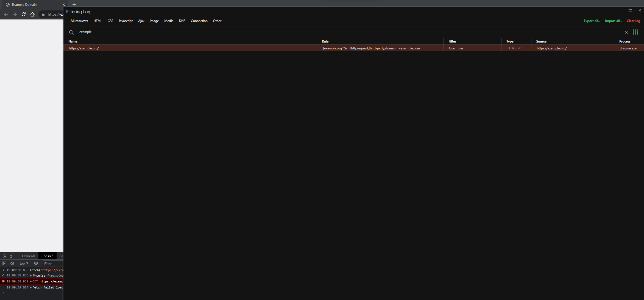Click the search magnifier icon
The image size is (644, 300).
[x=71, y=32]
